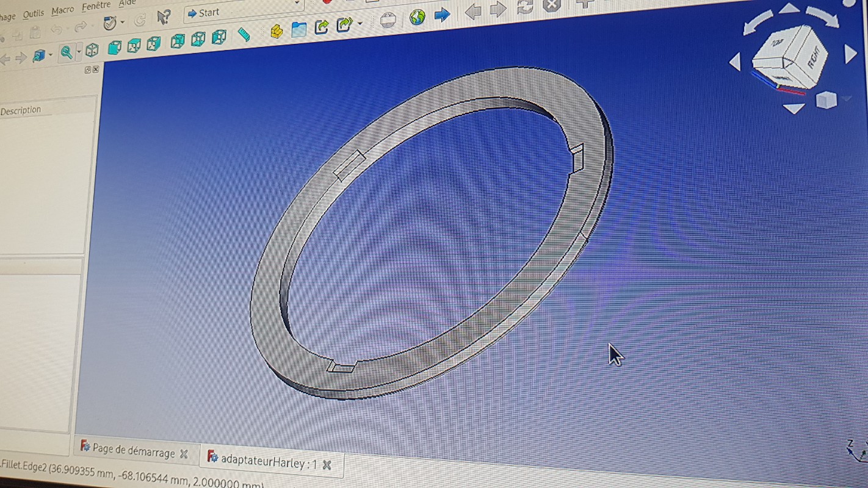Image resolution: width=868 pixels, height=488 pixels.
Task: Click the yellow Create part icon
Action: 277,30
